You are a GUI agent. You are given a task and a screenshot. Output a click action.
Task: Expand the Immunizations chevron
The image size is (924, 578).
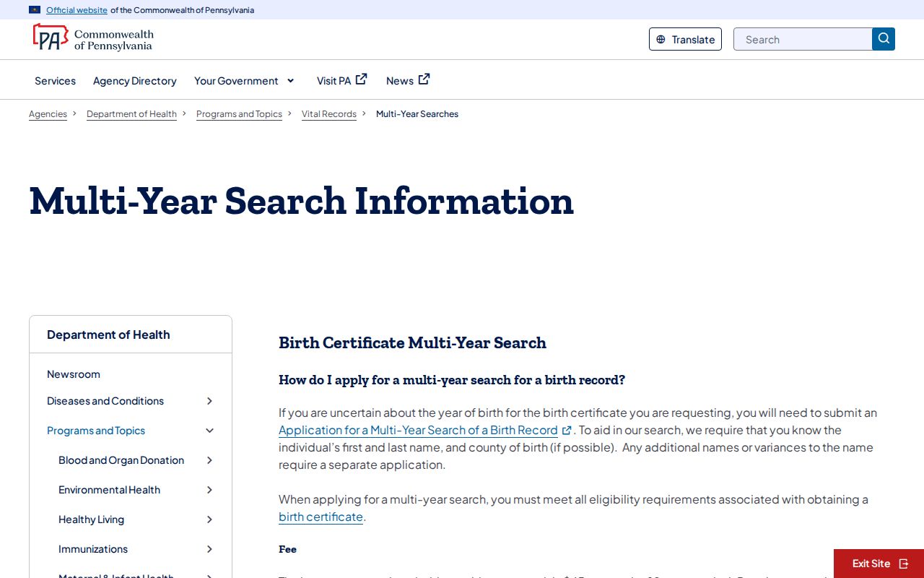[209, 549]
